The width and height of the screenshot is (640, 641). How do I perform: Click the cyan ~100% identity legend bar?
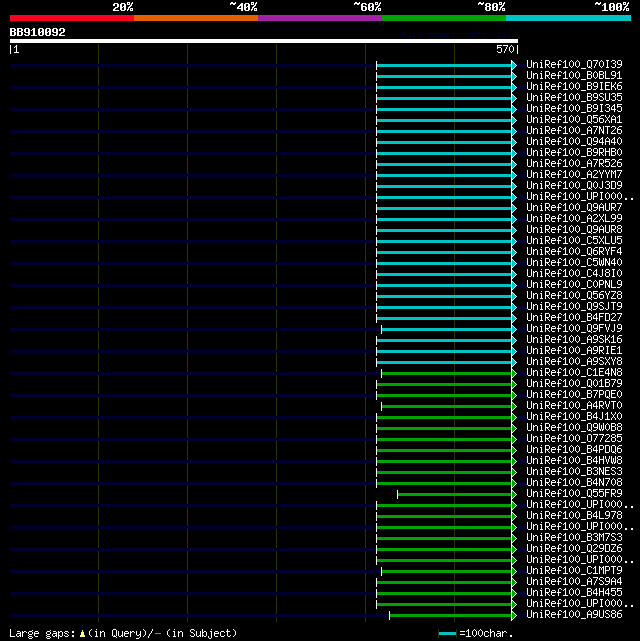tap(568, 18)
